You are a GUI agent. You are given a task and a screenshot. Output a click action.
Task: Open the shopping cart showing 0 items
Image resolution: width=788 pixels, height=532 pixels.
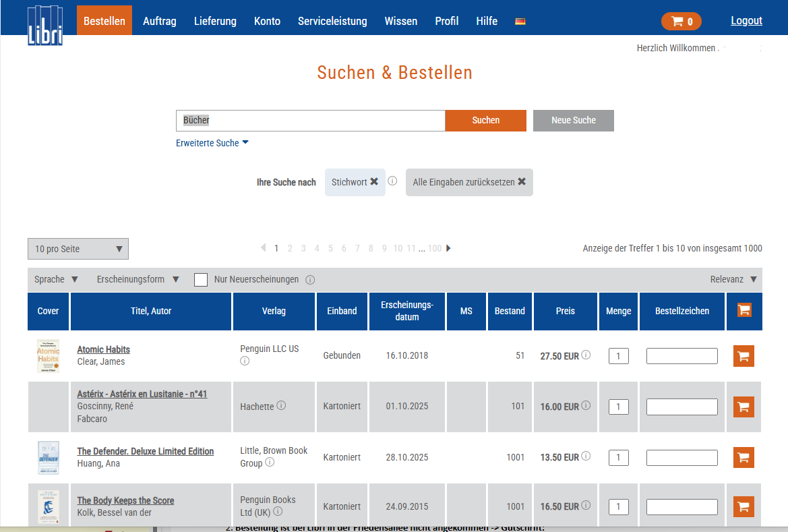681,21
